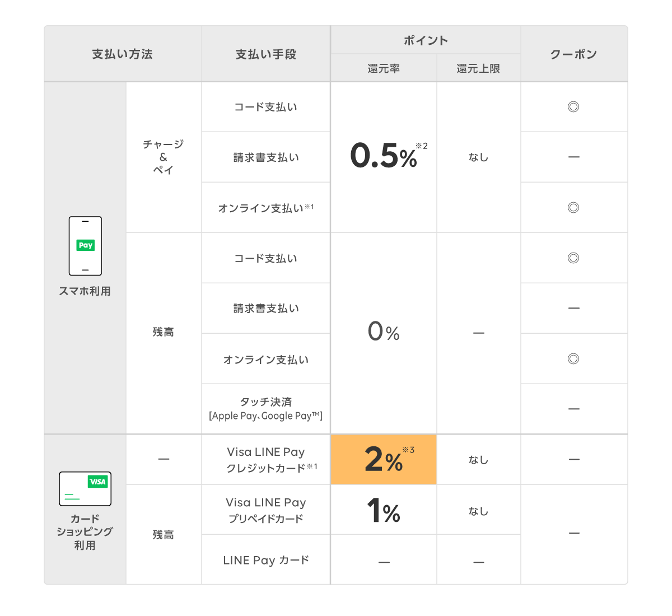Image resolution: width=672 pixels, height=616 pixels.
Task: Click the クーポン column header
Action: point(573,54)
